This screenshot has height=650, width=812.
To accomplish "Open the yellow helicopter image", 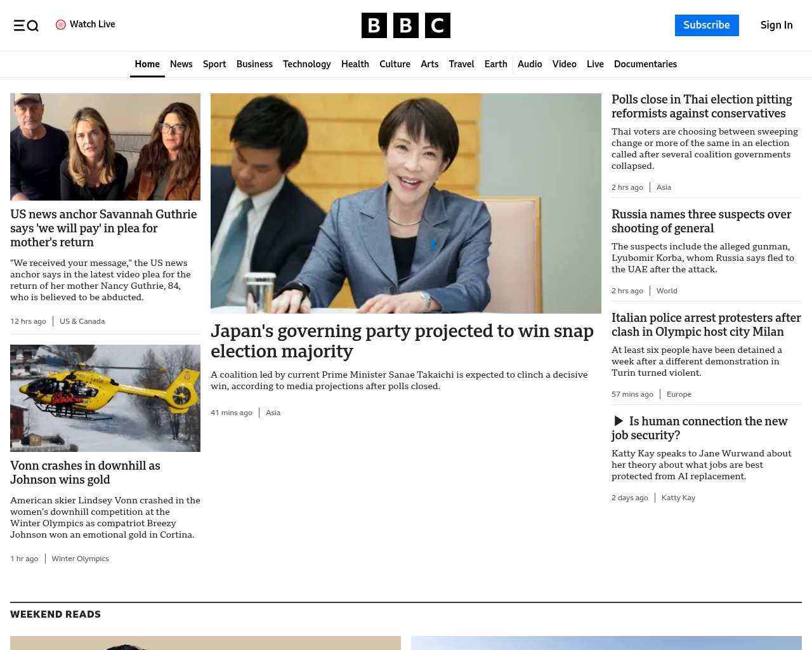I will 105,398.
